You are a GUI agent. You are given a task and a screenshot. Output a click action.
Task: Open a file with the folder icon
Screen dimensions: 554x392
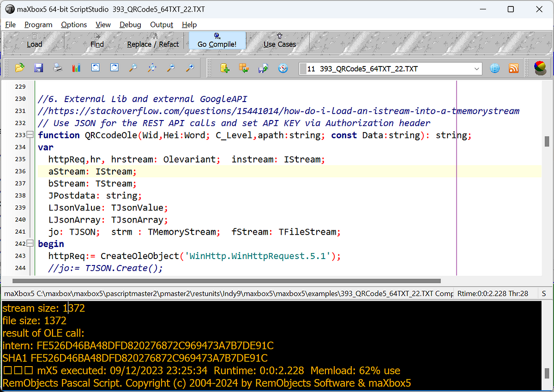(x=19, y=68)
